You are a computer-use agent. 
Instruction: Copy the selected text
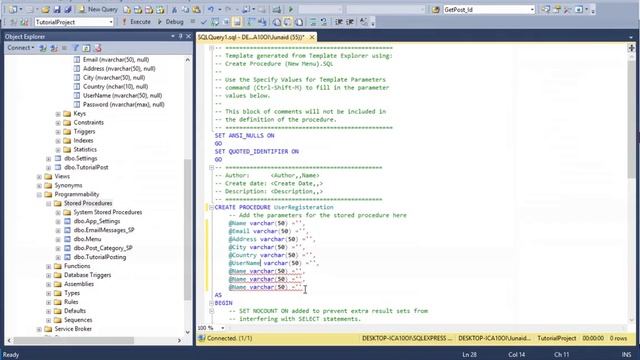185,9
